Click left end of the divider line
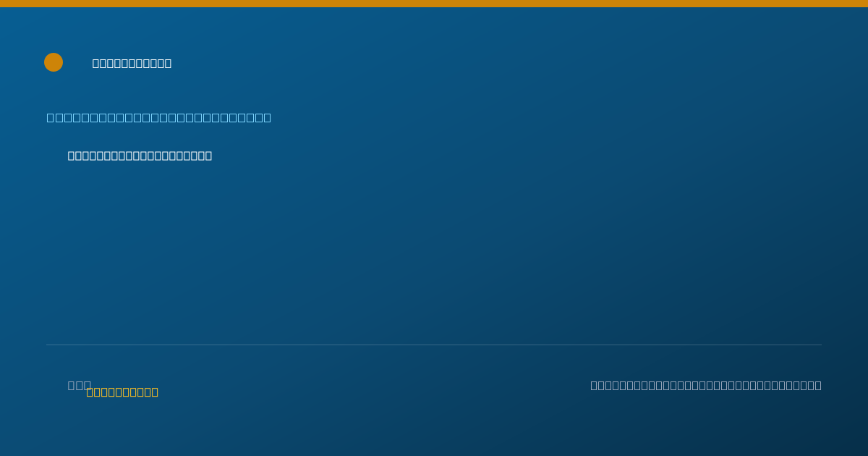Viewport: 868px width, 456px height. [48, 345]
